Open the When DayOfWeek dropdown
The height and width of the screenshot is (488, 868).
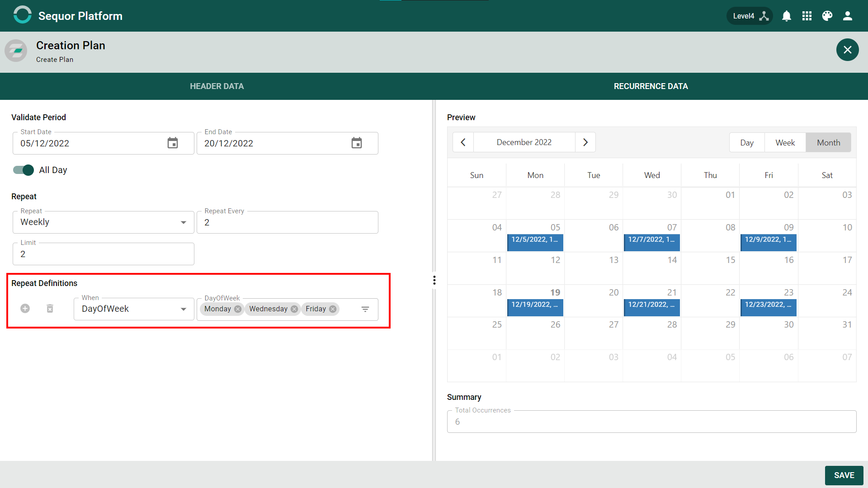[134, 309]
